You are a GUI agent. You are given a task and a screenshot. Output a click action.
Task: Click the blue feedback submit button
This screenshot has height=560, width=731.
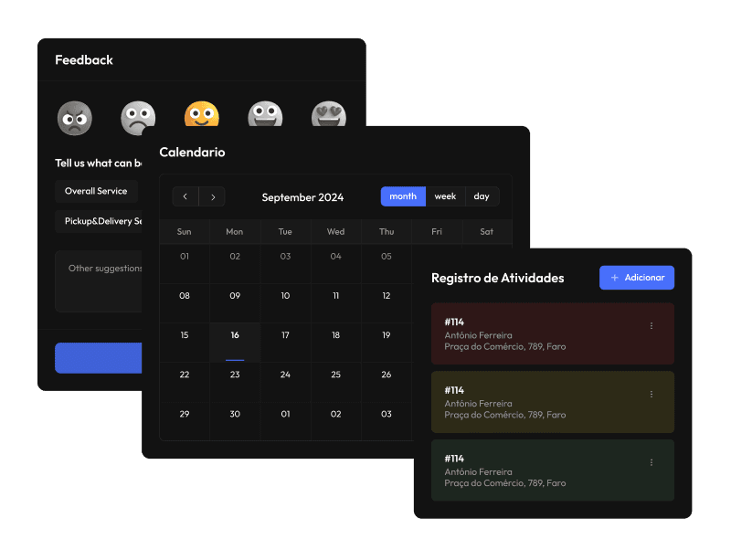point(98,358)
